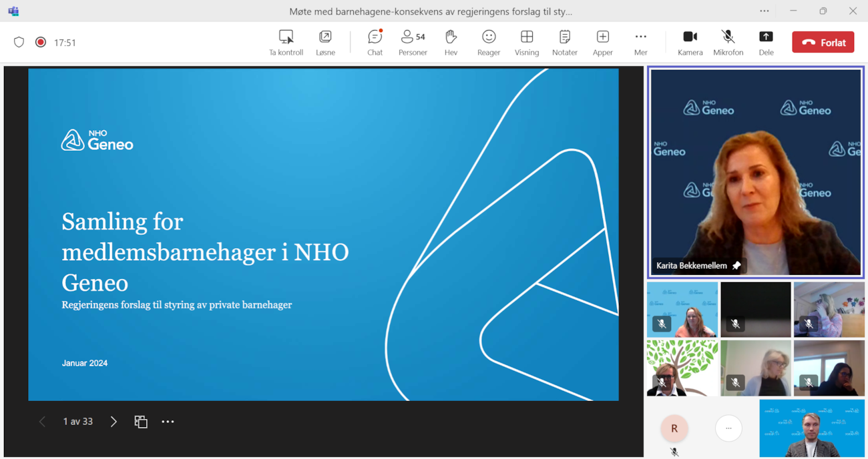Open the overflow participants ellipsis bubble
Screen dimensions: 868x459
pos(728,428)
